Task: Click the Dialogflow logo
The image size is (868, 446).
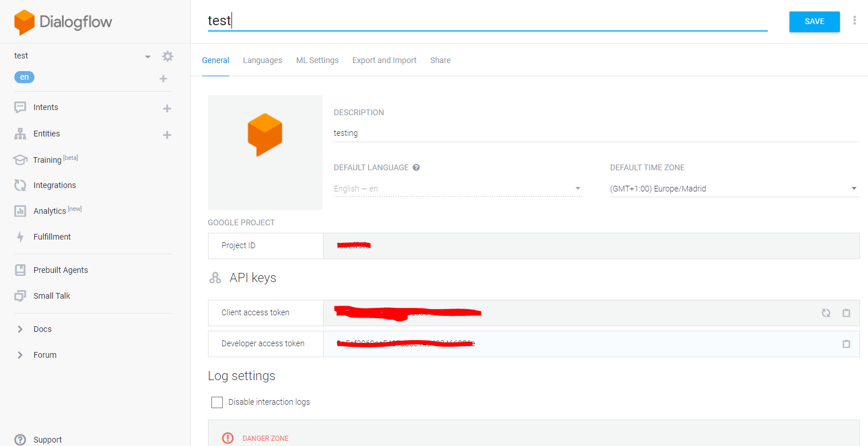Action: (63, 22)
